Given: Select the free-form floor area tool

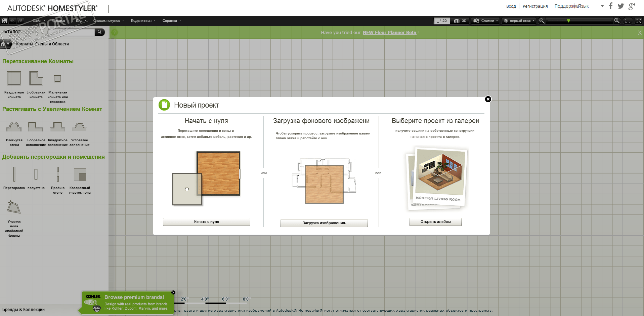Looking at the screenshot, I should (x=14, y=207).
